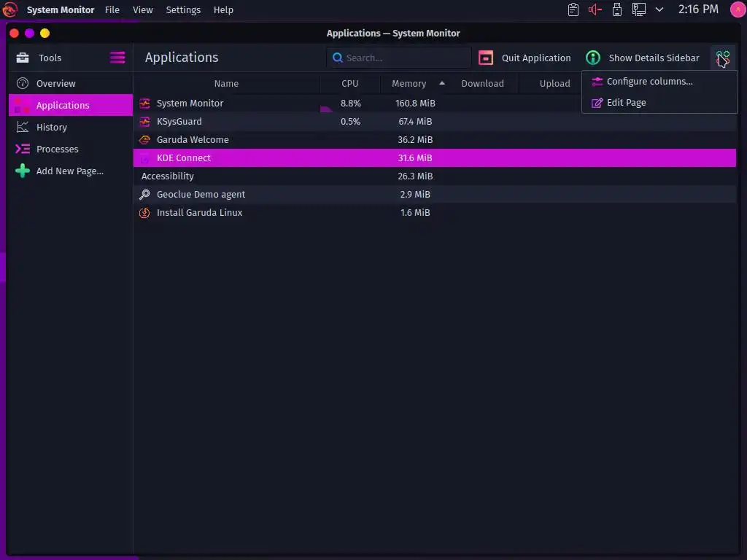Click the KSysGuard app icon
This screenshot has width=747, height=560.
(144, 122)
